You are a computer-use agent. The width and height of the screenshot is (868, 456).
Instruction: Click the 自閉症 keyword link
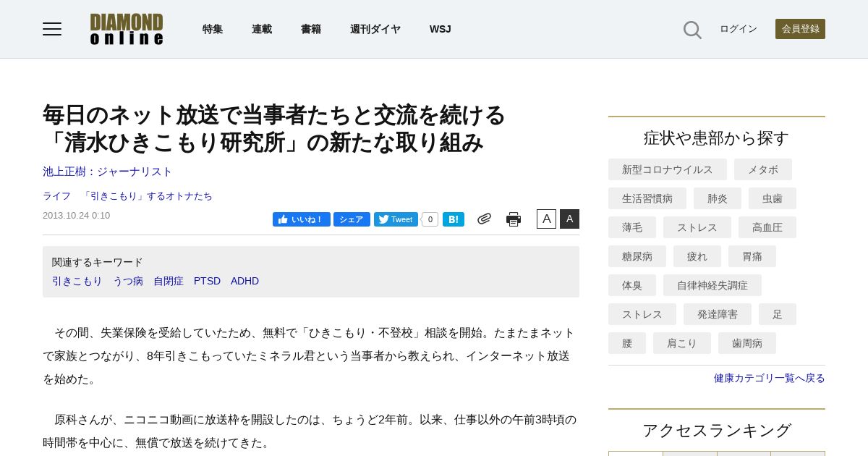[169, 281]
